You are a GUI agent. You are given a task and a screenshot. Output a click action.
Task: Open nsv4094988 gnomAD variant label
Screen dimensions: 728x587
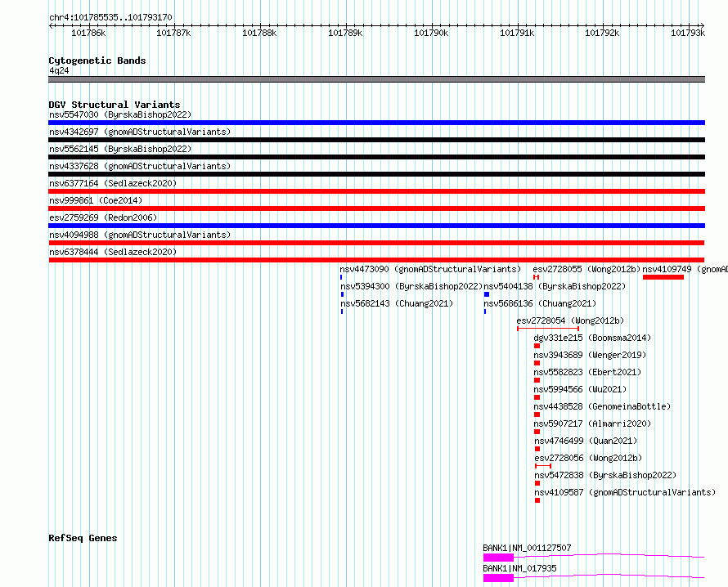(x=140, y=235)
